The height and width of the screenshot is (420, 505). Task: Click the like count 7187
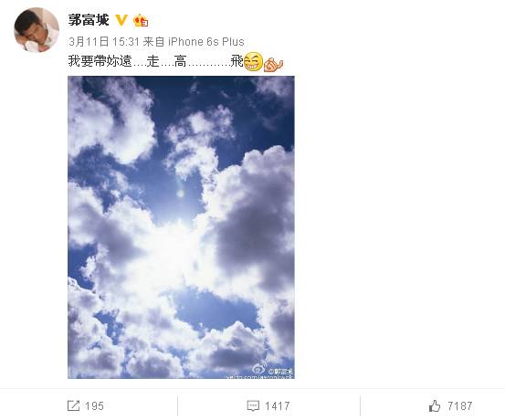(x=460, y=405)
